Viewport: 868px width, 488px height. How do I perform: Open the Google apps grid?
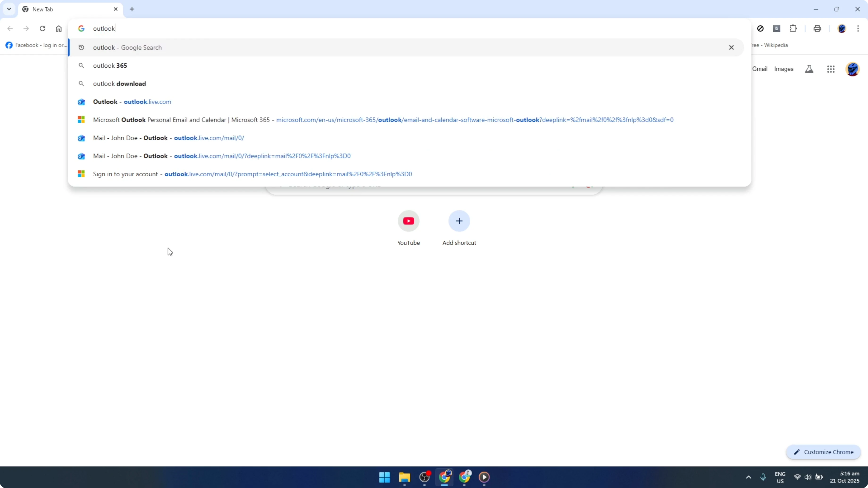pos(830,69)
